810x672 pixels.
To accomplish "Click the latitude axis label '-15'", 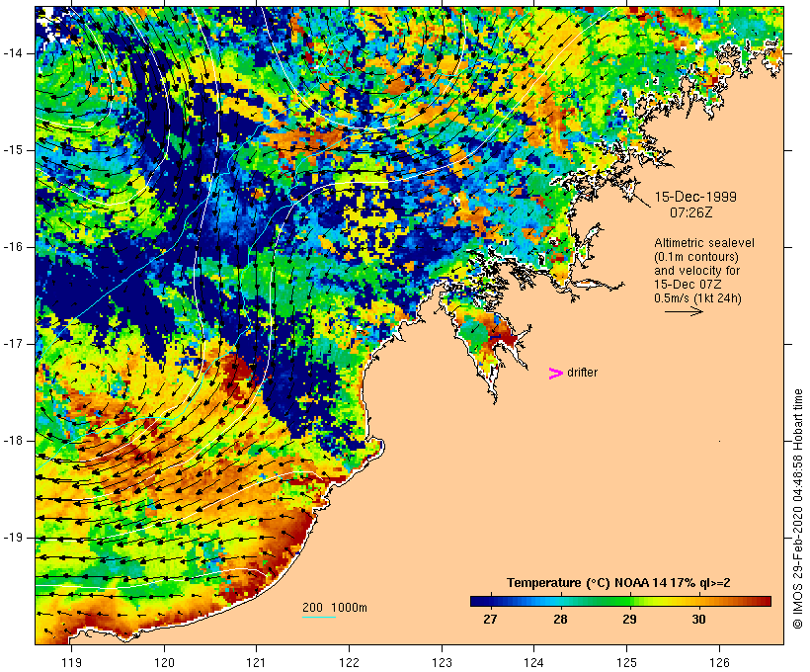I will point(13,150).
